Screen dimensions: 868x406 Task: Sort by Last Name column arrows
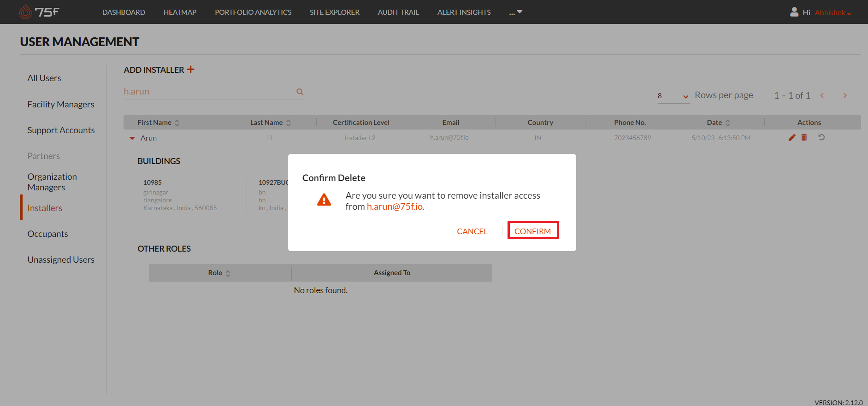click(x=289, y=123)
